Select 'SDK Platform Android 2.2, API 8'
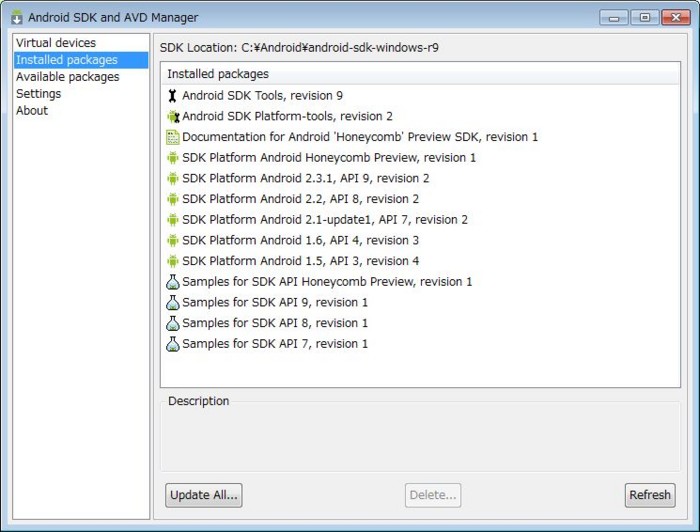This screenshot has height=532, width=700. coord(300,199)
